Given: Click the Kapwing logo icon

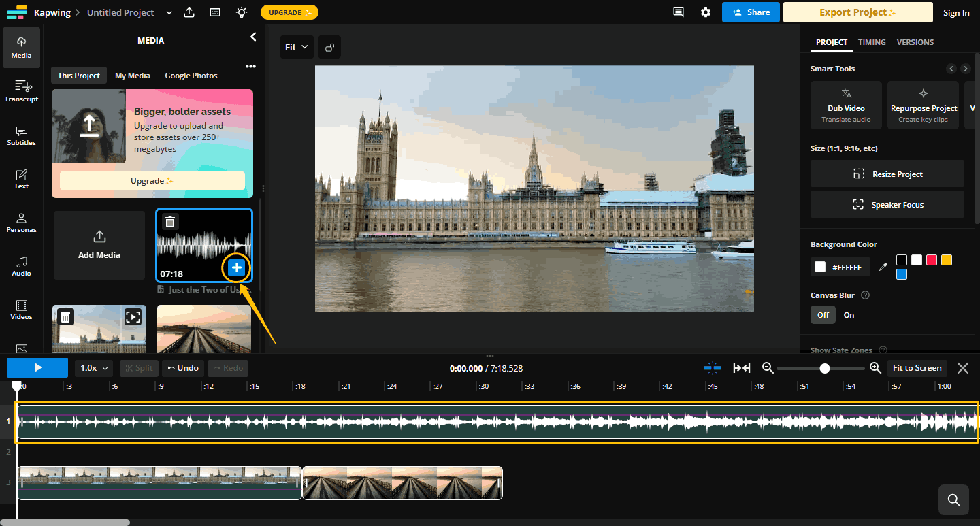Looking at the screenshot, I should [18, 12].
